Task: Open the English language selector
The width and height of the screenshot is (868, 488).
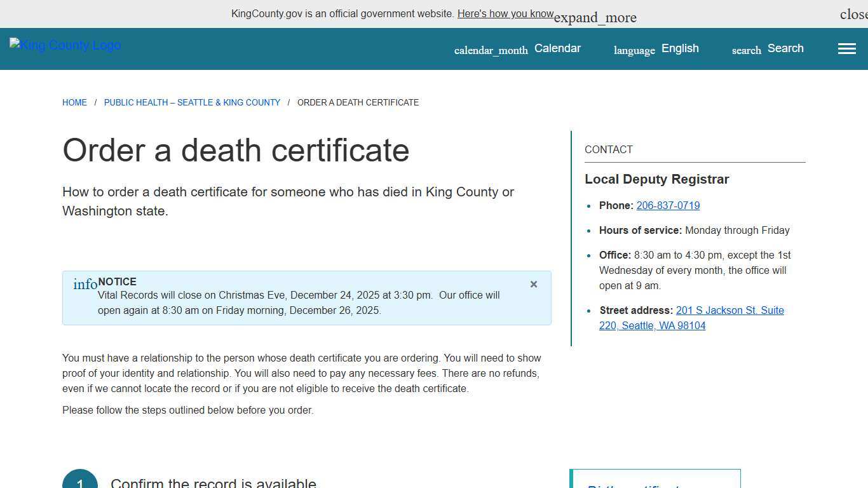Action: click(x=680, y=48)
